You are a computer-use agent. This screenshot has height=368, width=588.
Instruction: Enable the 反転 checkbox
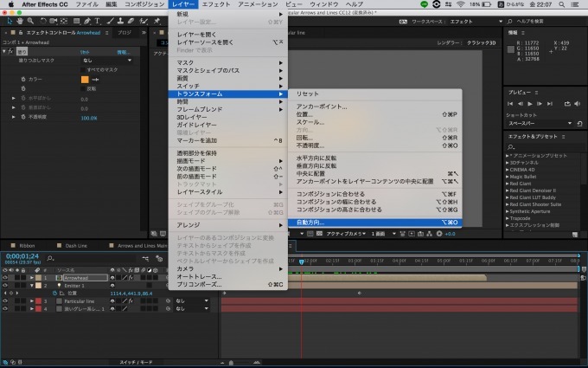[84, 88]
